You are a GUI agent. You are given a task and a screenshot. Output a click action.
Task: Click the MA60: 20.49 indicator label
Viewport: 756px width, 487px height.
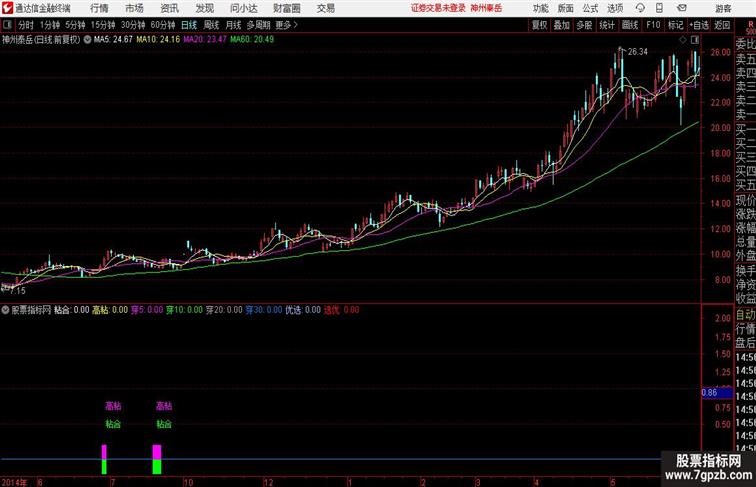[252, 40]
